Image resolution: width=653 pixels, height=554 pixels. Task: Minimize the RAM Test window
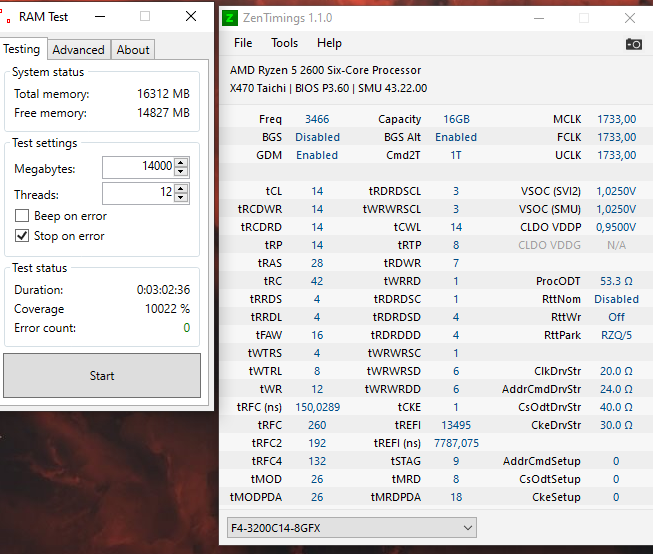coord(100,17)
